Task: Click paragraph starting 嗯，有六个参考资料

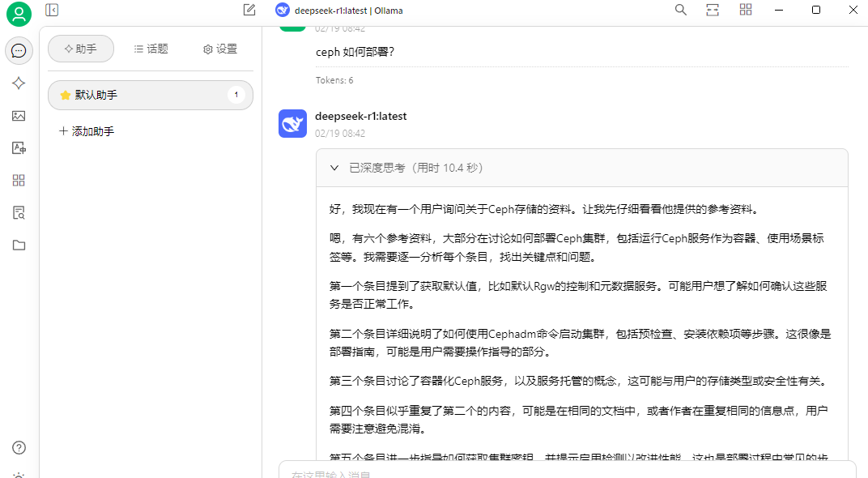Action: click(577, 248)
